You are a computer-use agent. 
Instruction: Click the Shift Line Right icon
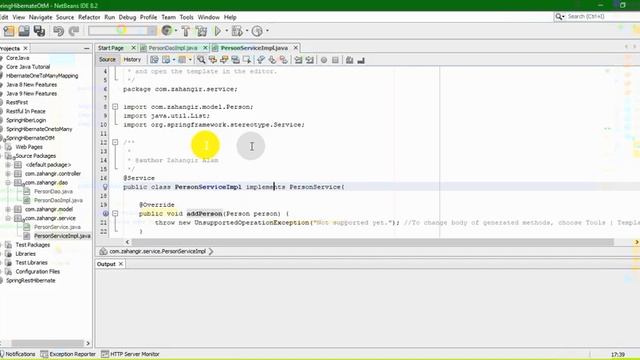[x=310, y=60]
